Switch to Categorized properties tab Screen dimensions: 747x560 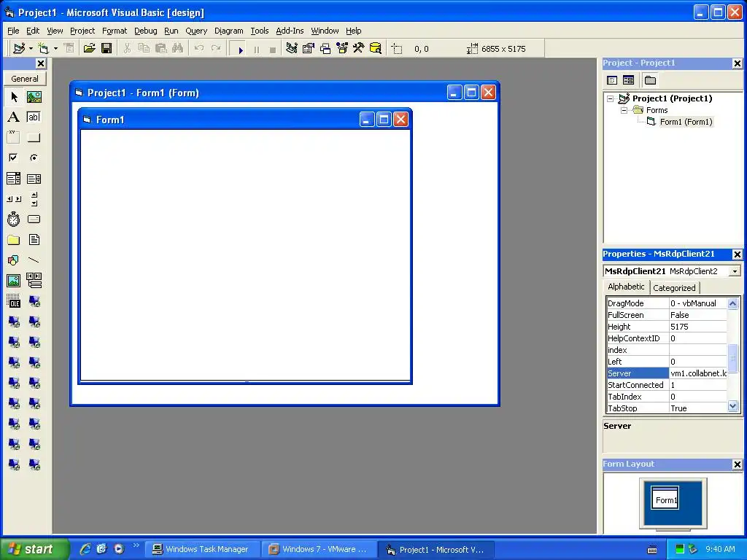click(674, 288)
